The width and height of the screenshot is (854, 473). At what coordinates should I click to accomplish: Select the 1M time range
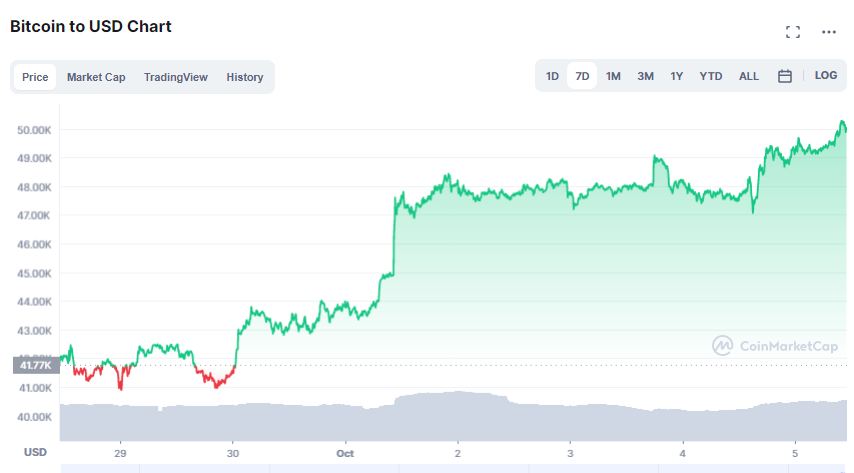613,76
